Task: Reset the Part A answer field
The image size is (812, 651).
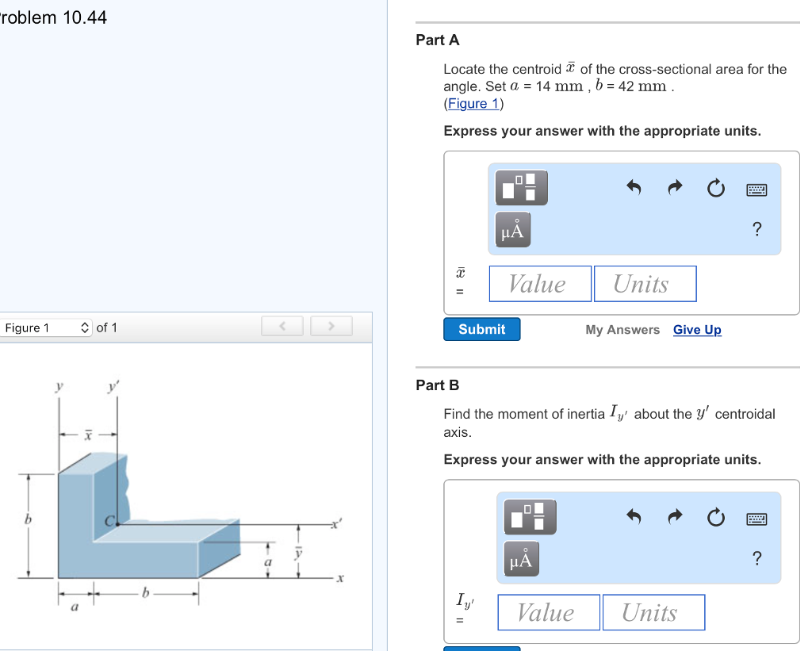Action: click(715, 189)
